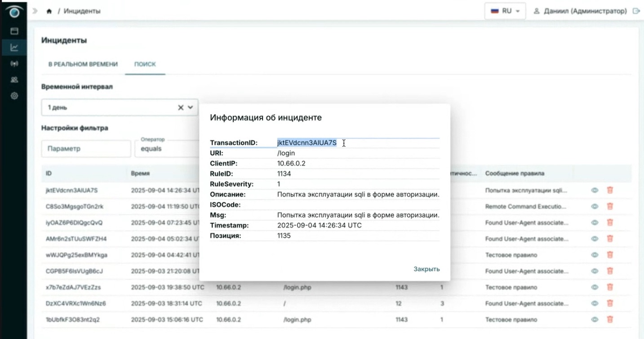Delete incident CGPB5F6IsVUgB6cJ
Viewport: 644px width, 339px height.
610,271
